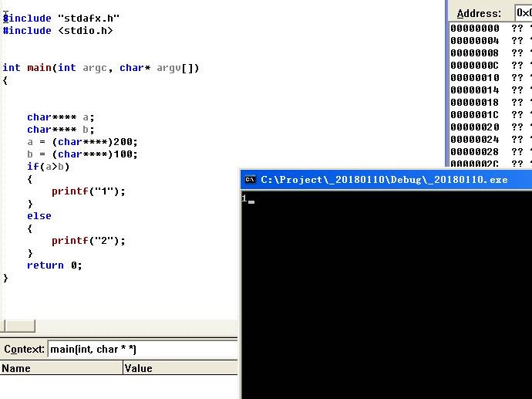Click the #include <stdio.h> line
The image size is (532, 399).
point(59,31)
